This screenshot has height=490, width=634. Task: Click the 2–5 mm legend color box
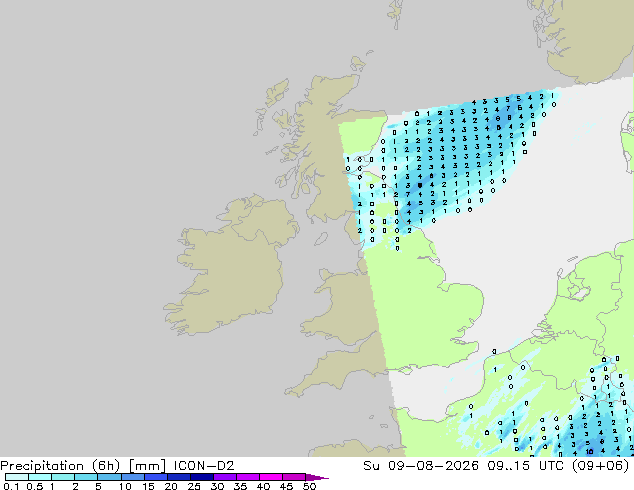coord(87,477)
